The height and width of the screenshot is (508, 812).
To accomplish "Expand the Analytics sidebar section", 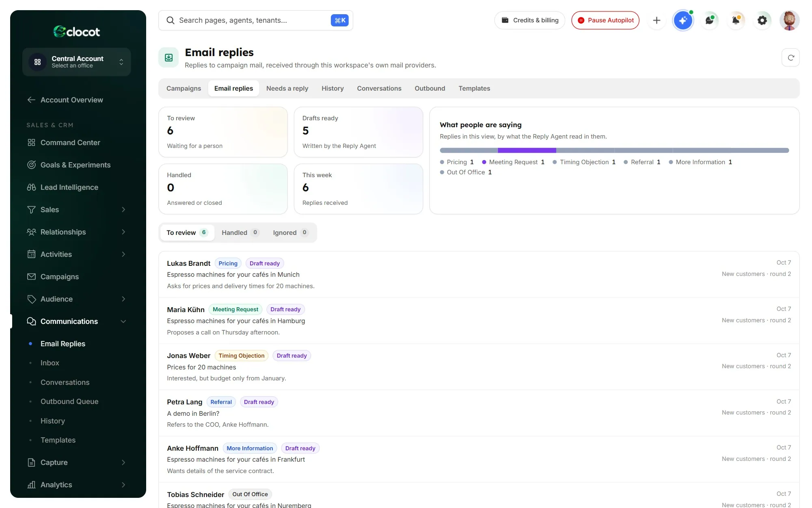I will click(77, 485).
